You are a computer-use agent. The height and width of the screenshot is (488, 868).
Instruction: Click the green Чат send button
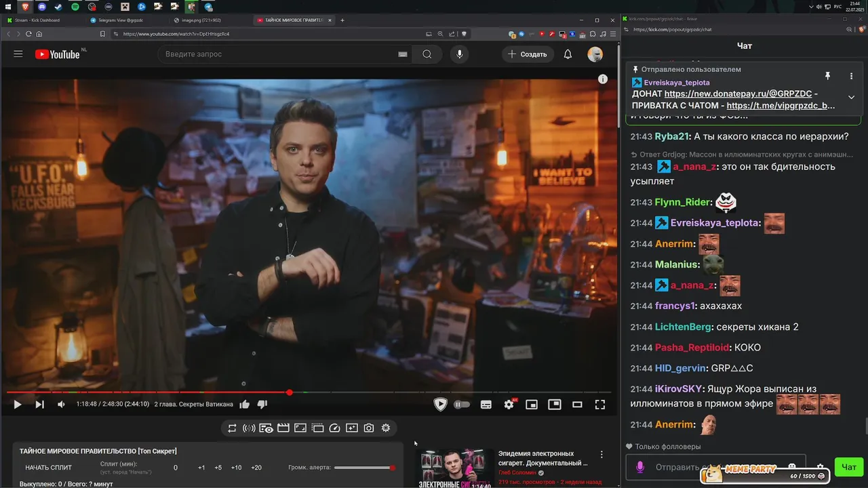click(849, 467)
